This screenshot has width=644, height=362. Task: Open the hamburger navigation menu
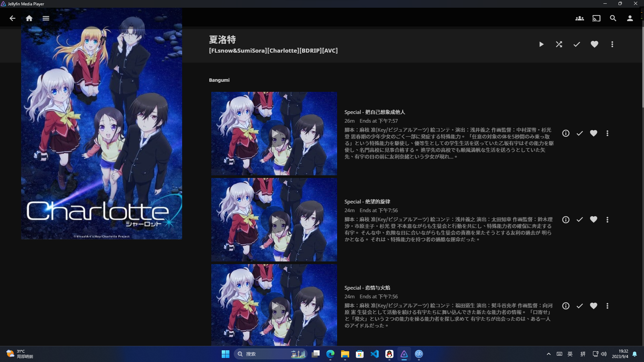46,18
